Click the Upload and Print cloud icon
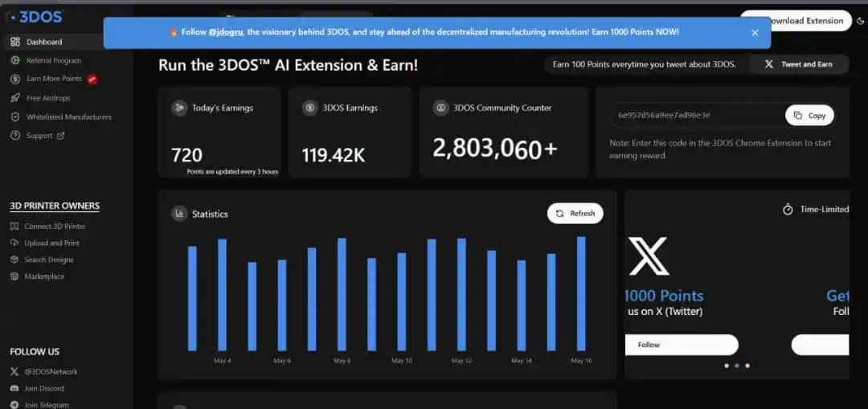This screenshot has width=868, height=409. tap(14, 243)
